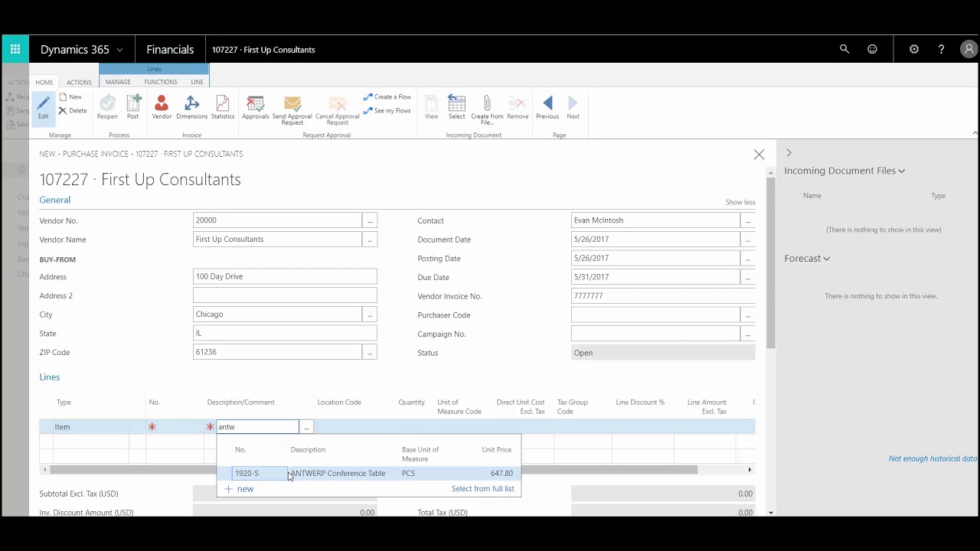The height and width of the screenshot is (551, 980).
Task: Switch to the HOME ribbon tab
Action: 44,82
